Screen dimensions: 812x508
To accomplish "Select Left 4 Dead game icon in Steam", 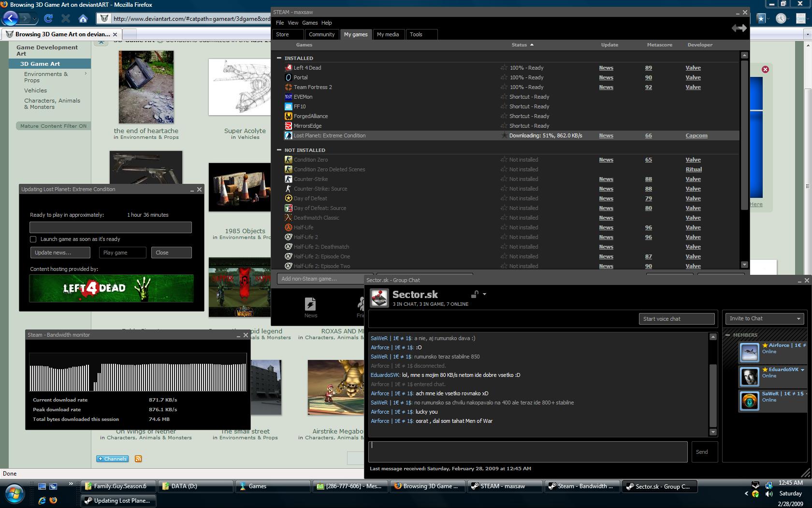I will 289,68.
